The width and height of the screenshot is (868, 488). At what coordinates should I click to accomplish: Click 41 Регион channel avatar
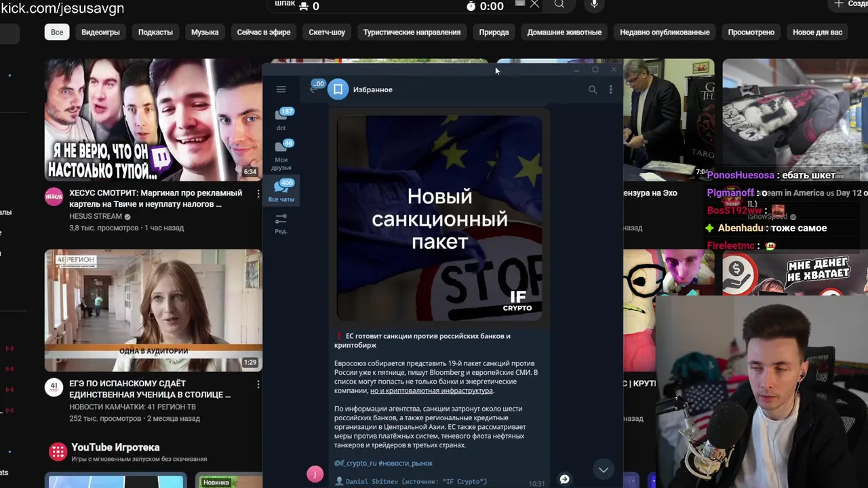click(x=54, y=387)
